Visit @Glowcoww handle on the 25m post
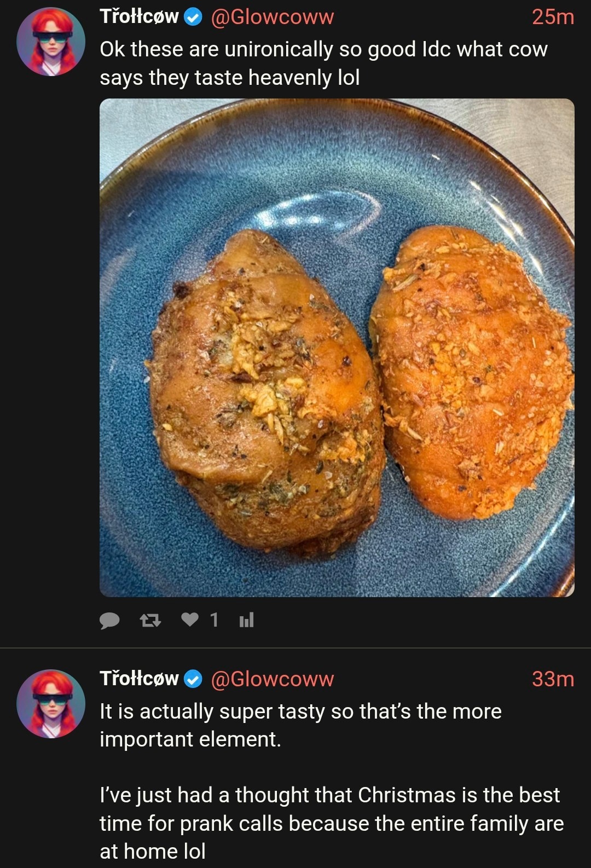The height and width of the screenshot is (868, 591). (272, 17)
